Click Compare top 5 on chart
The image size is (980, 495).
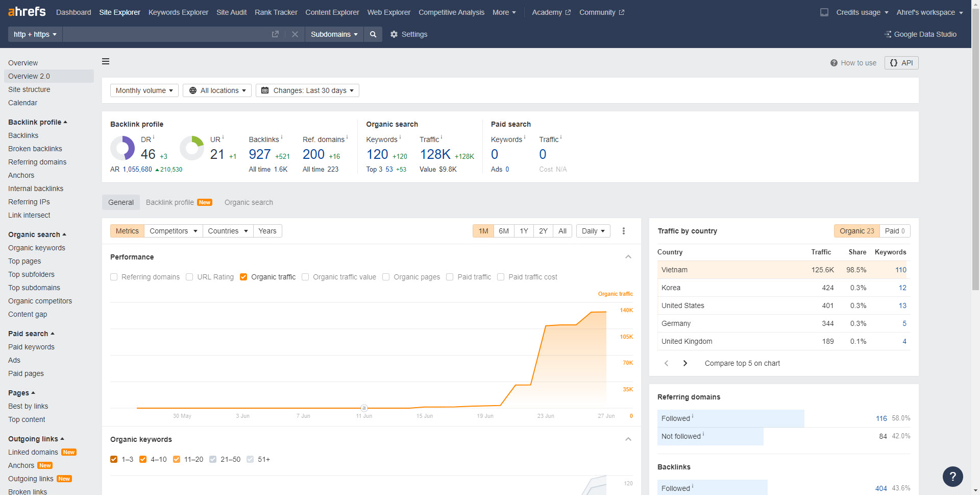[x=742, y=363]
